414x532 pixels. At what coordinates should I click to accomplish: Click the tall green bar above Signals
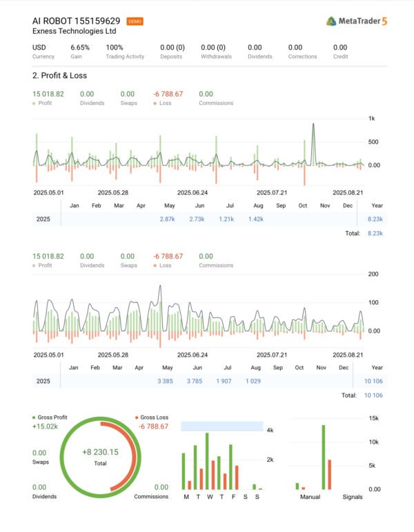[x=323, y=457]
